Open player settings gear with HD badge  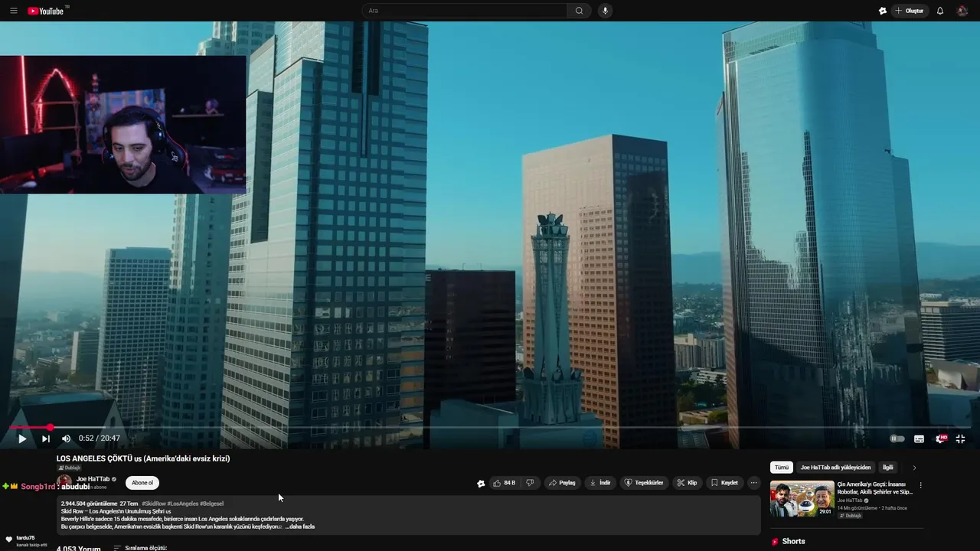tap(941, 439)
